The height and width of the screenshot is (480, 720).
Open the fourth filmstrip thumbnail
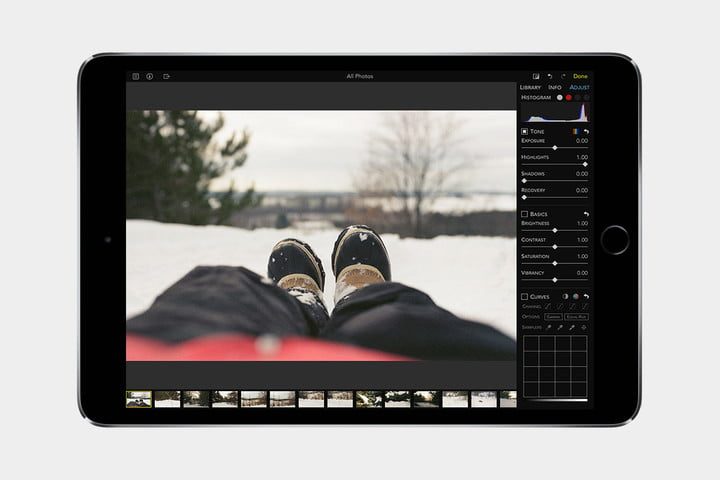(x=225, y=399)
